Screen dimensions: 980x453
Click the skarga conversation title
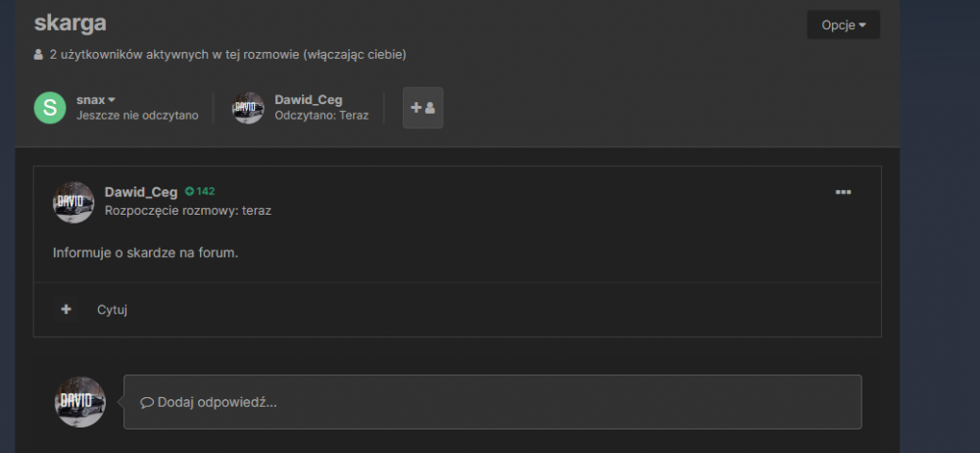click(x=70, y=24)
